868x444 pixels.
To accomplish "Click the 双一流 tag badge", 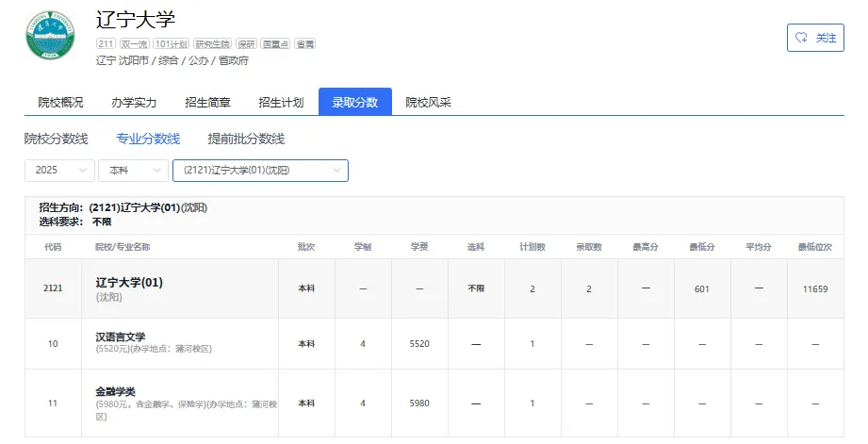I will click(x=134, y=43).
